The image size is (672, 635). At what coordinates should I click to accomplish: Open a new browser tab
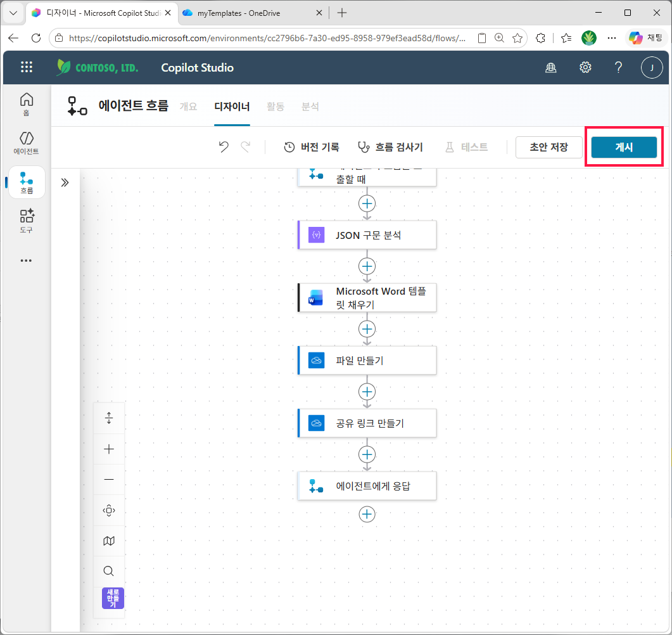click(x=341, y=13)
